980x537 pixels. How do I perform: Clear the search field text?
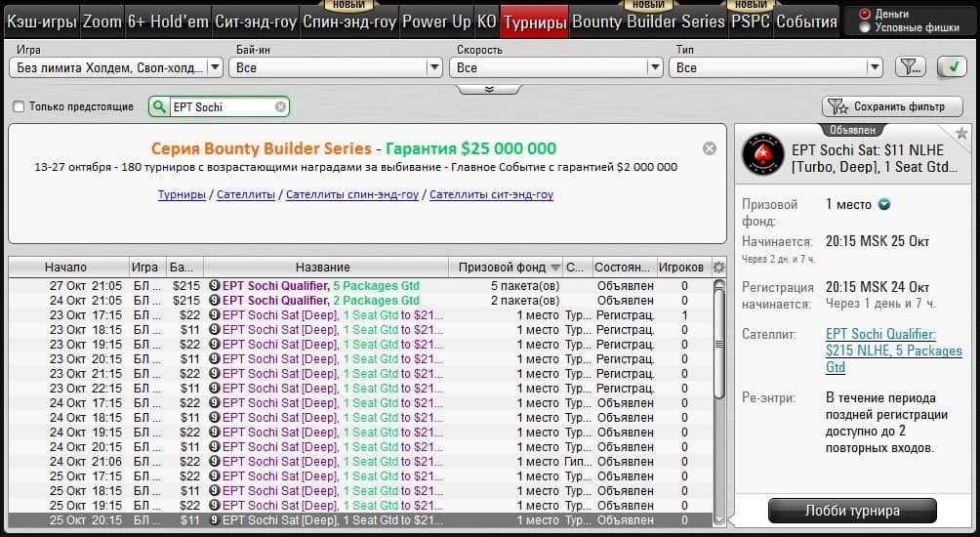[x=280, y=106]
